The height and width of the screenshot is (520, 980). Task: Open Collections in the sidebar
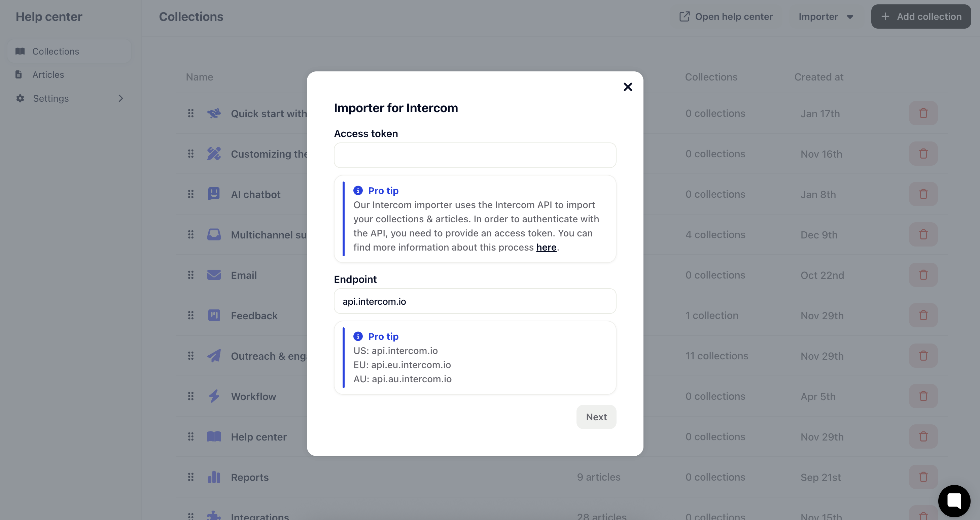(70, 51)
